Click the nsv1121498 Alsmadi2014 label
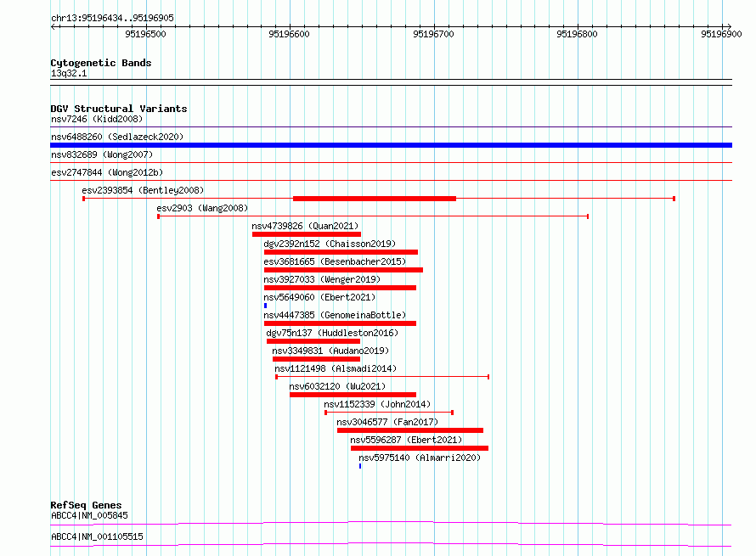The width and height of the screenshot is (756, 556). click(x=336, y=368)
